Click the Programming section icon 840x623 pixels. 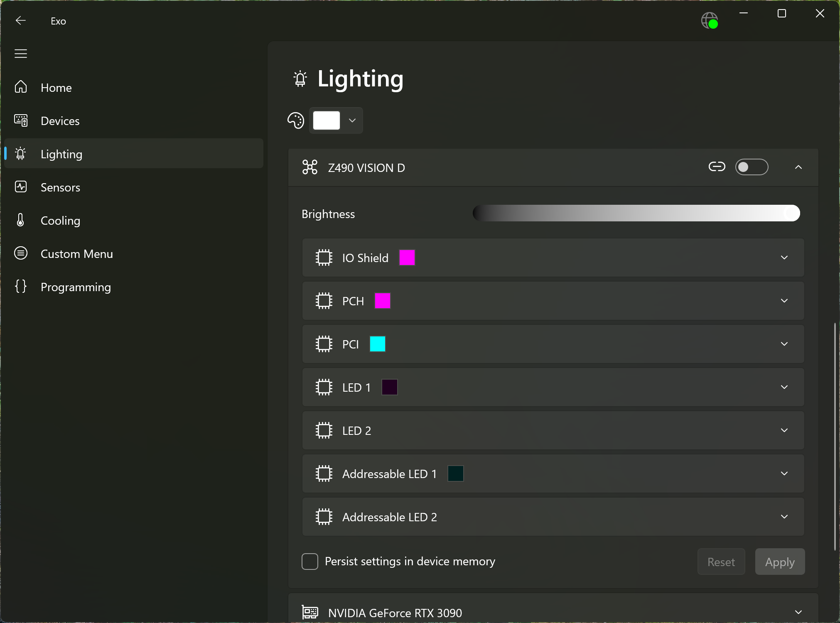[x=20, y=287]
